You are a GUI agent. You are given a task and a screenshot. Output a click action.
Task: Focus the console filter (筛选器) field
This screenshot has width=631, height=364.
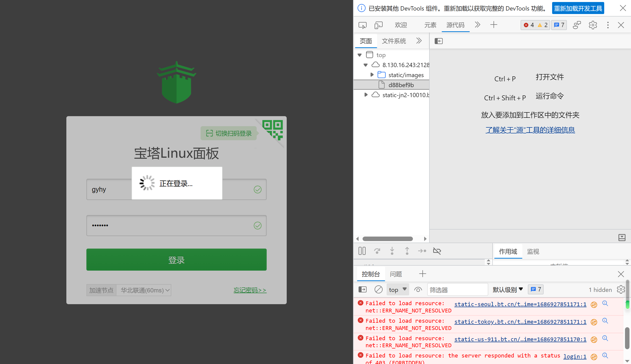[x=457, y=290]
